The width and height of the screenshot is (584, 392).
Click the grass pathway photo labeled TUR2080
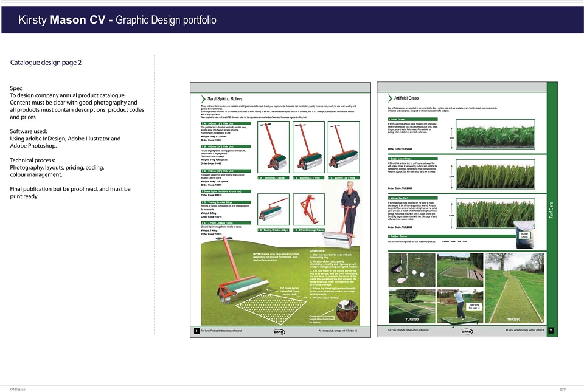(x=515, y=288)
